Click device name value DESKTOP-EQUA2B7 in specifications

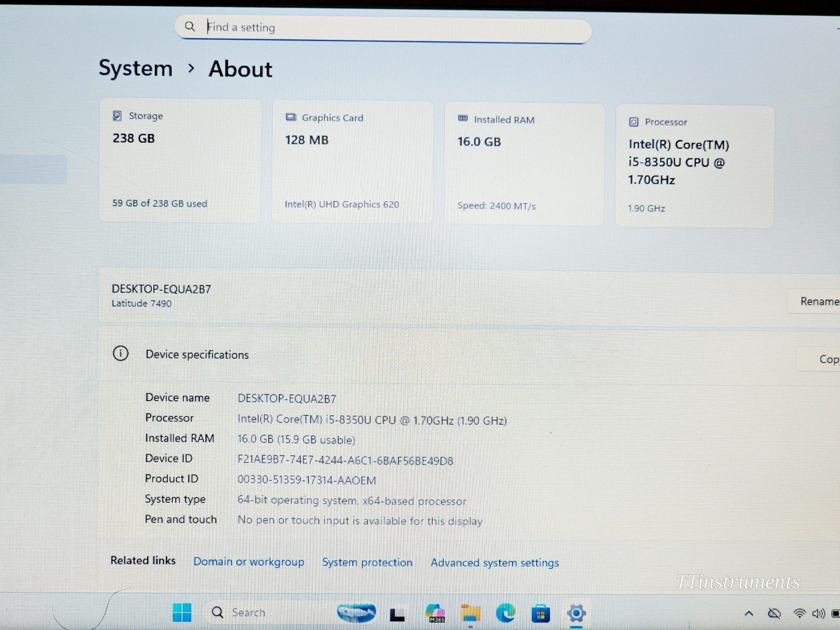point(287,398)
